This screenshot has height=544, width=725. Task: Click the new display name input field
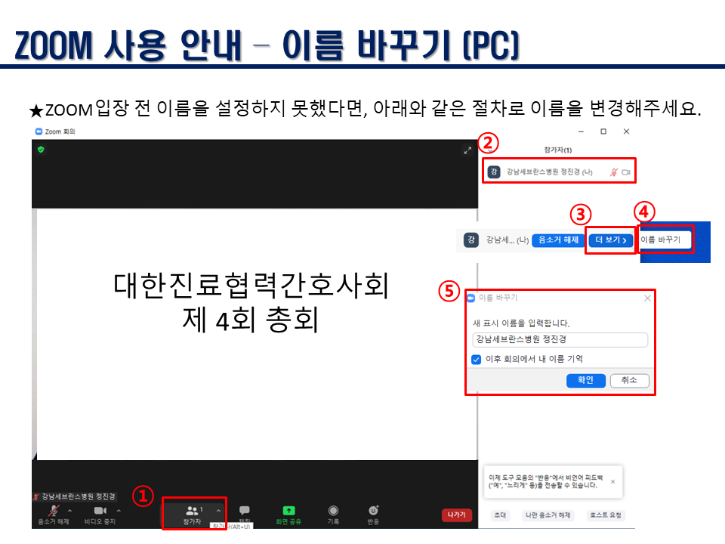coord(560,339)
